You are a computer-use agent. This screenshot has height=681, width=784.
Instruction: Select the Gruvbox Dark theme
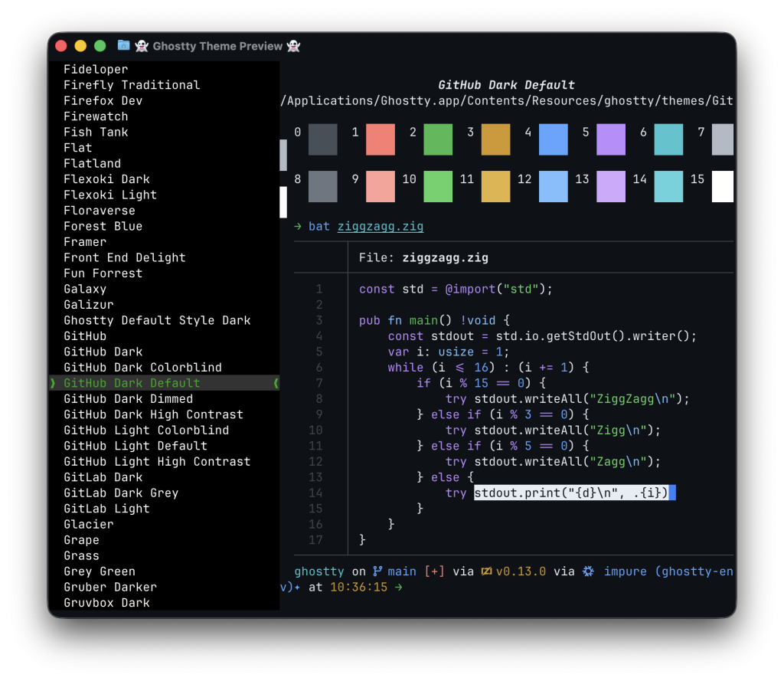(106, 603)
